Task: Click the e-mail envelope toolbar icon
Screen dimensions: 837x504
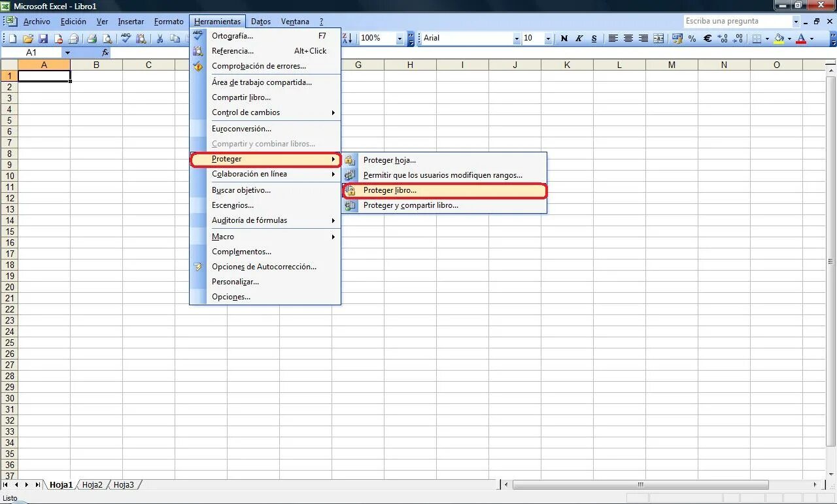Action: [x=73, y=39]
